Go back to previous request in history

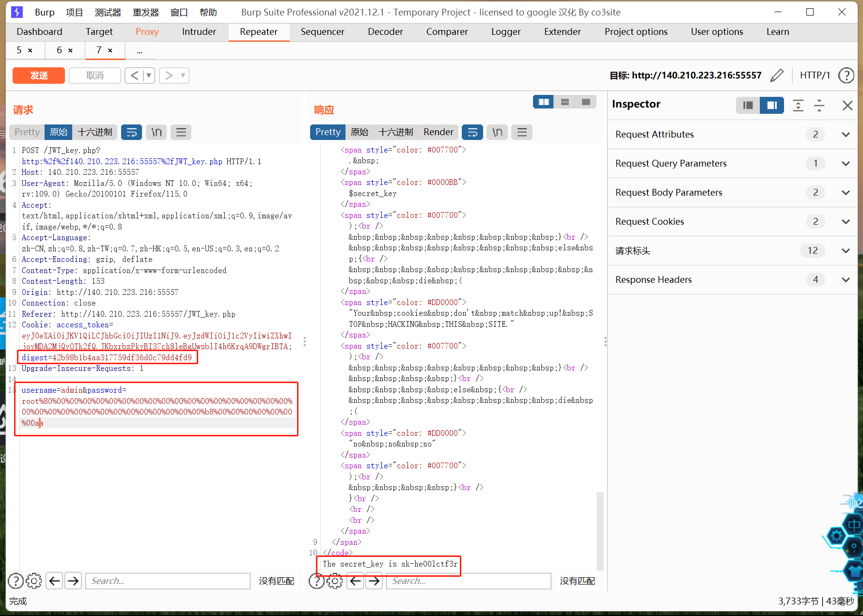[134, 76]
